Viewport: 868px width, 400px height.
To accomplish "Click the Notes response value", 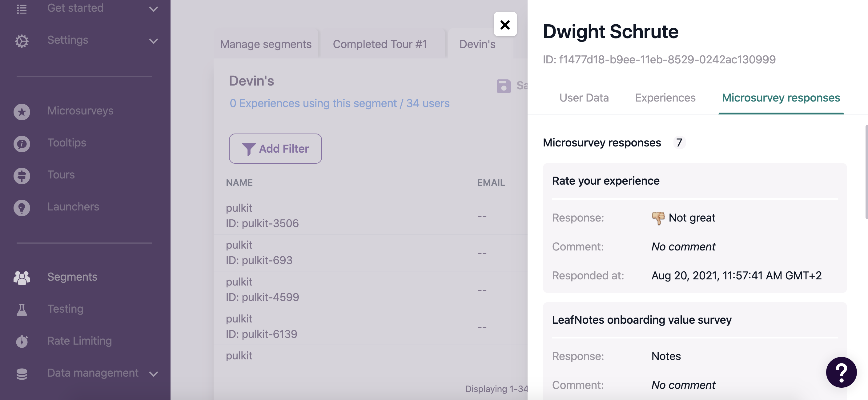I will 666,356.
